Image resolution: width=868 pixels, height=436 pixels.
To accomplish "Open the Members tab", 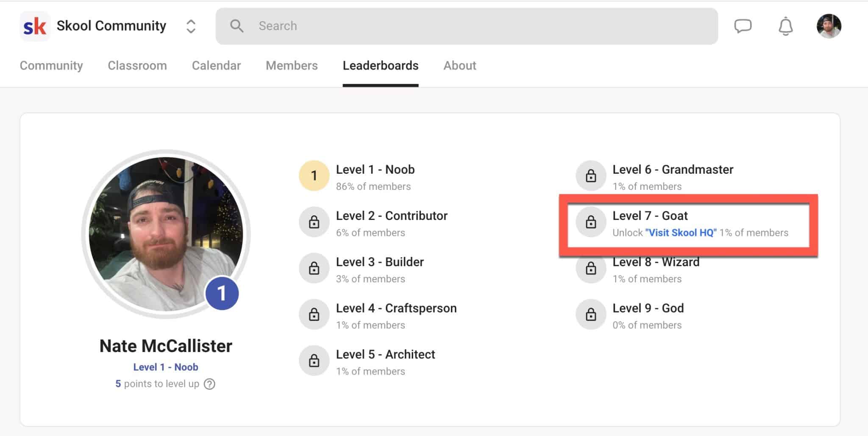I will tap(292, 66).
